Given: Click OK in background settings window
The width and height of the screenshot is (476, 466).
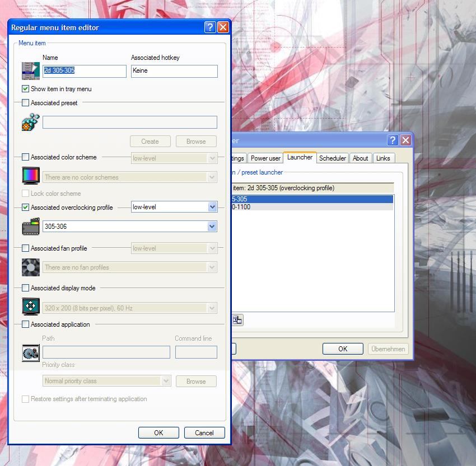Looking at the screenshot, I should [x=343, y=349].
